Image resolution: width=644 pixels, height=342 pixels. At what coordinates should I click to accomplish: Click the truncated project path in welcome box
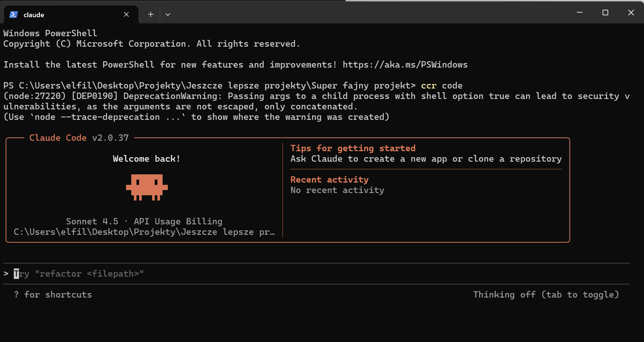(144, 232)
